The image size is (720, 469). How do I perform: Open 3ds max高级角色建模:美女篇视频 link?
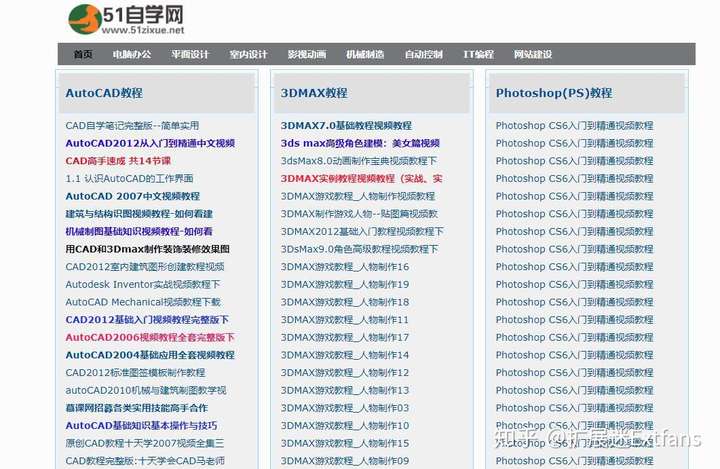(x=360, y=143)
